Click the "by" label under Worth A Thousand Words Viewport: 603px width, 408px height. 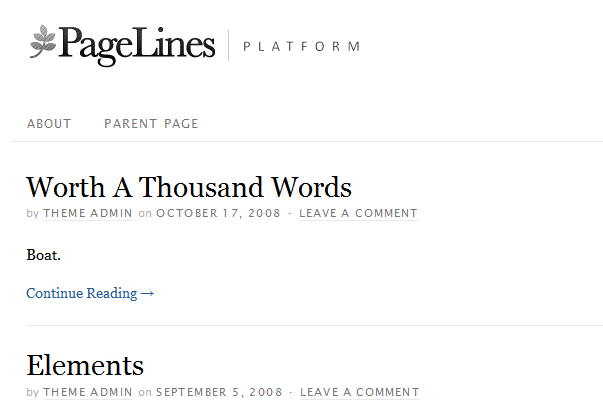[x=33, y=214]
